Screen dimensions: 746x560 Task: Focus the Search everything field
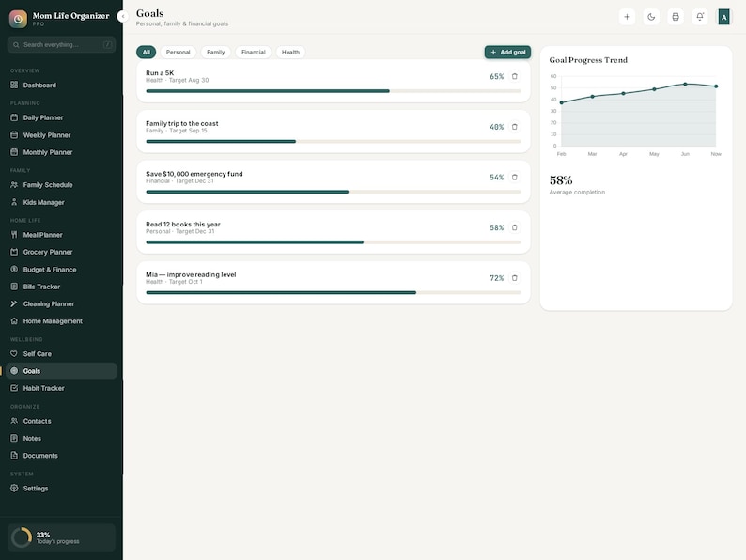[x=61, y=45]
